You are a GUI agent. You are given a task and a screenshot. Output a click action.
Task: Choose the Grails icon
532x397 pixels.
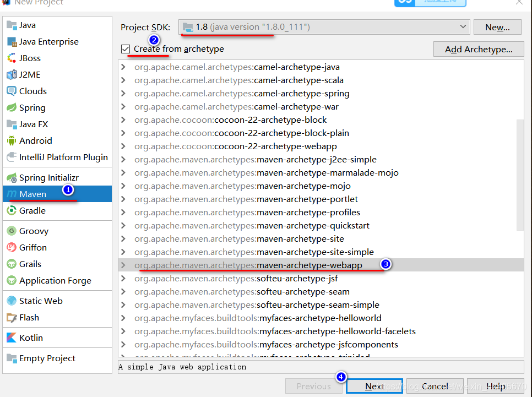tap(12, 264)
